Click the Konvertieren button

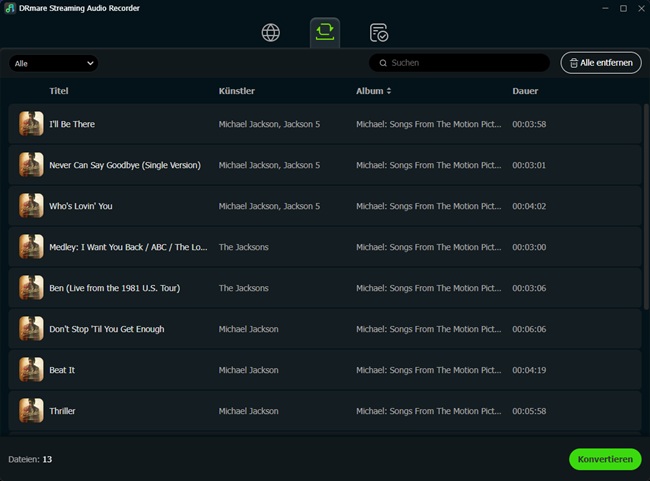tap(605, 459)
